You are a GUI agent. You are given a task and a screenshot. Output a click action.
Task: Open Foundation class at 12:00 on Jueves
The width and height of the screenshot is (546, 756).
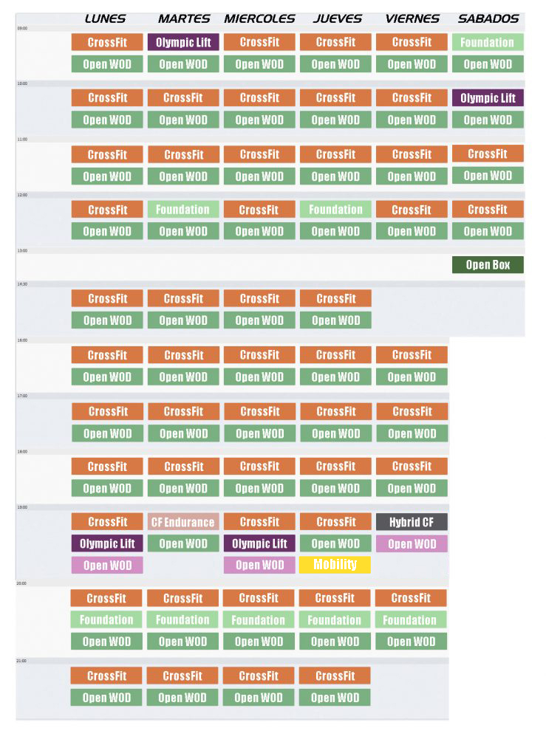(x=335, y=209)
